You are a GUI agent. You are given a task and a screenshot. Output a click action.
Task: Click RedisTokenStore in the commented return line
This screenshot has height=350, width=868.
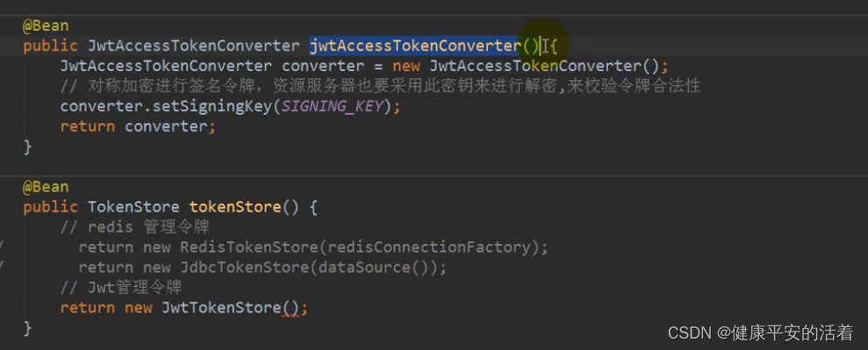tap(249, 247)
